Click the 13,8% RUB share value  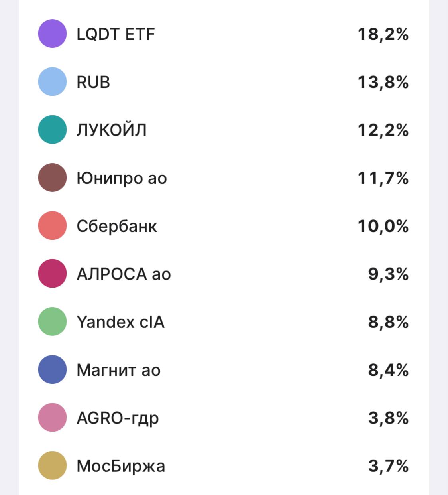point(383,82)
